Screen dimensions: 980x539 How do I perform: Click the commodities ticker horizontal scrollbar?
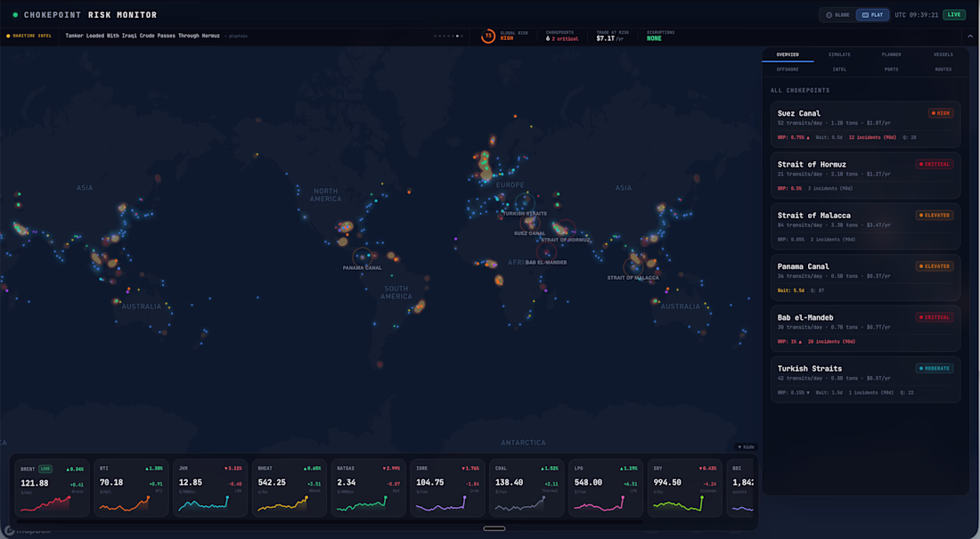click(x=330, y=520)
